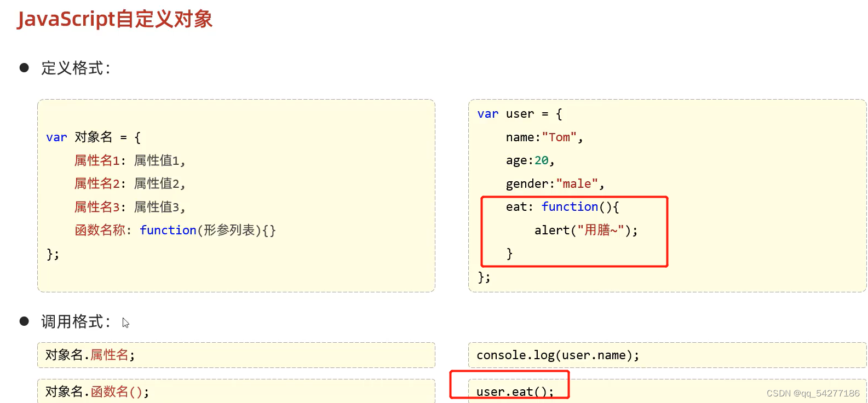Click the code line 'eat: function(){'
This screenshot has height=403, width=868.
coord(562,207)
